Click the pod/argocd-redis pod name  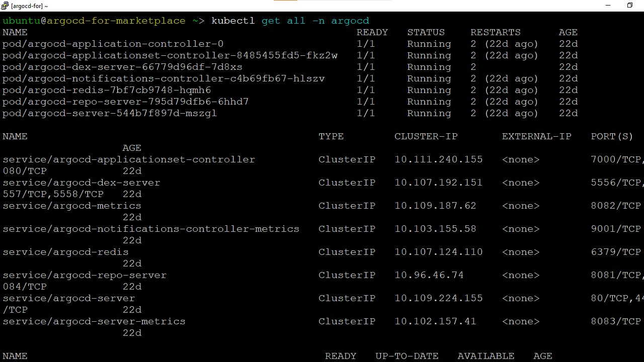pos(107,90)
